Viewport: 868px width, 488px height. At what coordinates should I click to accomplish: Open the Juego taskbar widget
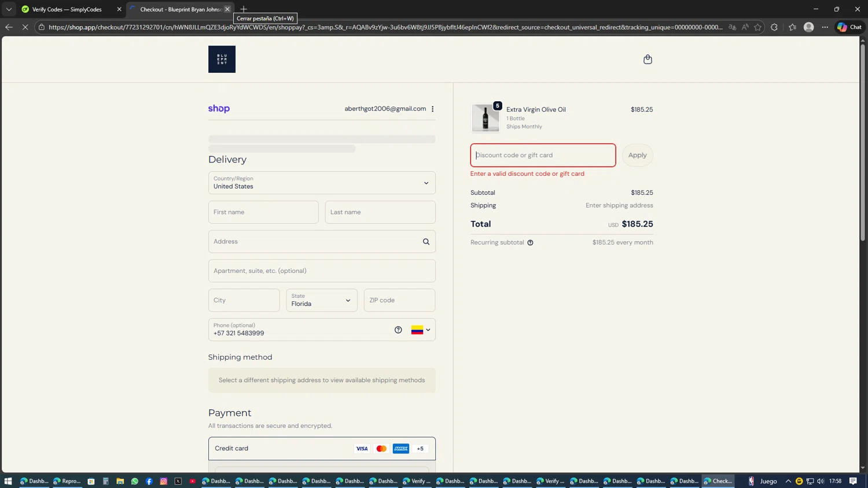coord(763,481)
